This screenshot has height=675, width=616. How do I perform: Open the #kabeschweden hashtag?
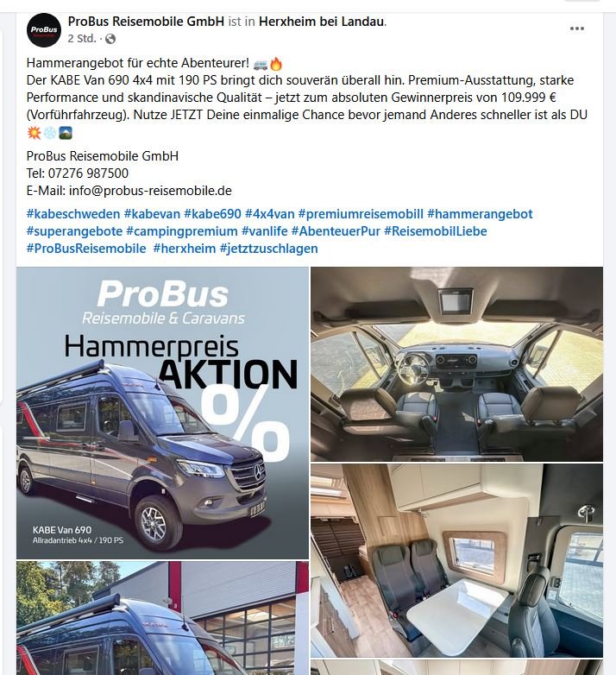tap(73, 214)
